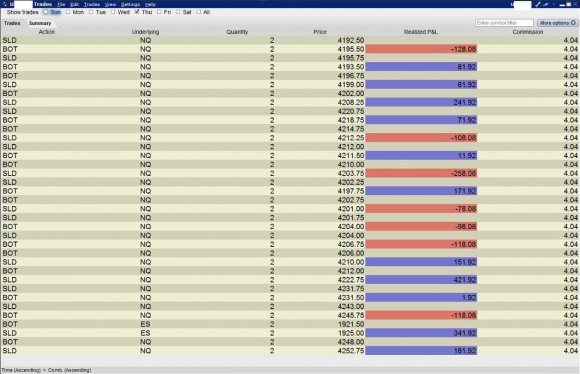This screenshot has width=580, height=374.
Task: Sort by the Realized P&L column header
Action: point(421,32)
